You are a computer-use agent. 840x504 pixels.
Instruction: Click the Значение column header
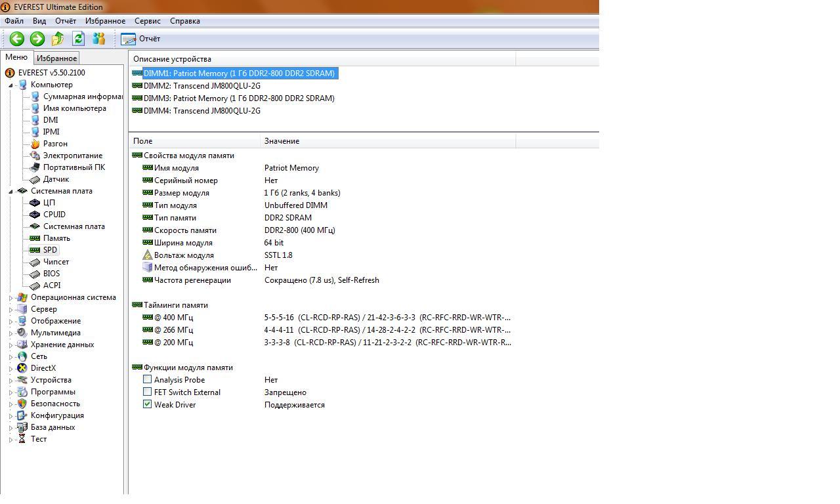coord(388,141)
